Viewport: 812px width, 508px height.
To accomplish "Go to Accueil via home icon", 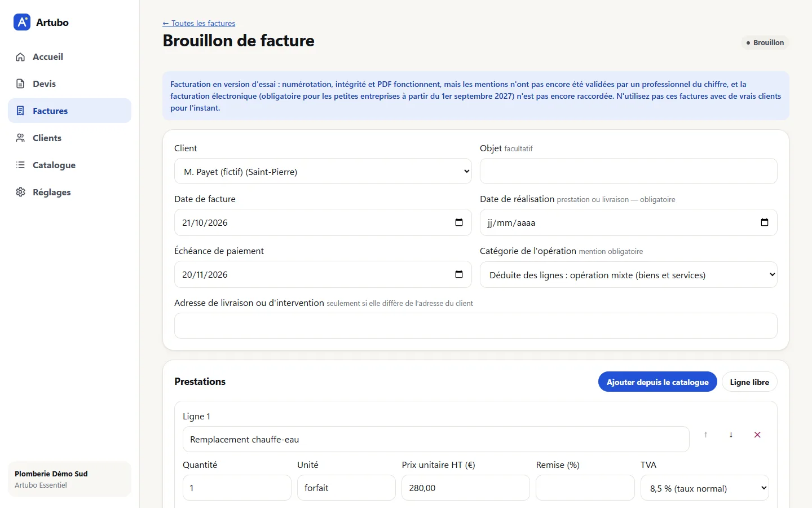I will [20, 57].
